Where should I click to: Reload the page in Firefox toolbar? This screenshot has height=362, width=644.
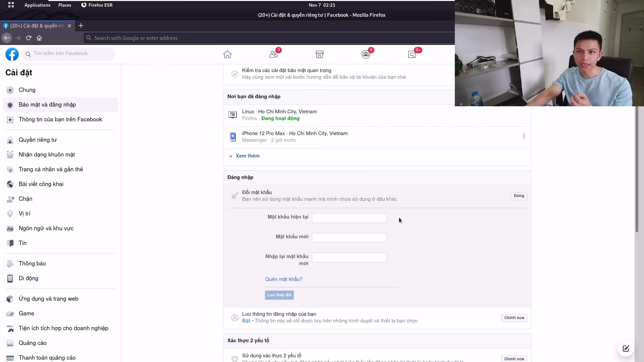(29, 38)
